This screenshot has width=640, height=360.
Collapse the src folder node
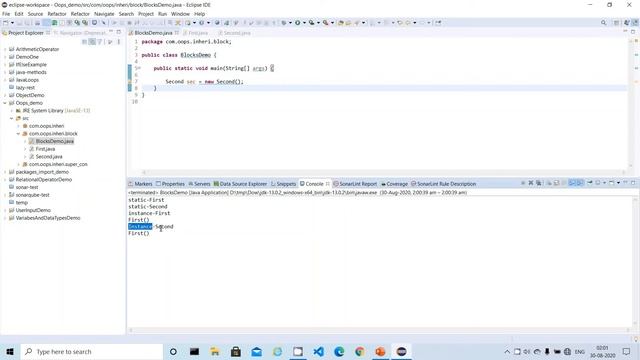click(x=11, y=118)
